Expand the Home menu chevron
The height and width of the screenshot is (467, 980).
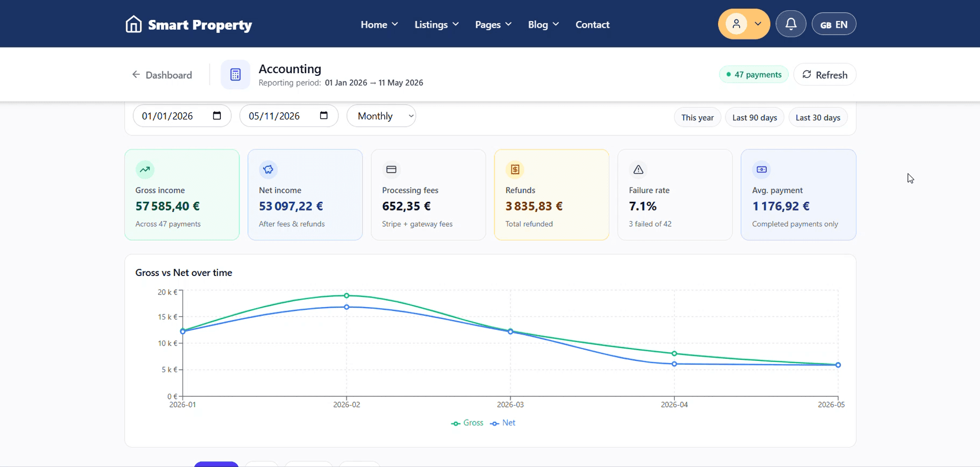click(x=395, y=24)
